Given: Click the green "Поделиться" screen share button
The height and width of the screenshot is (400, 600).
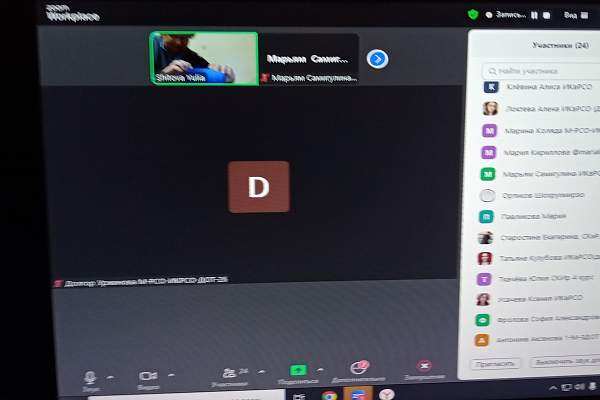Looking at the screenshot, I should point(298,374).
